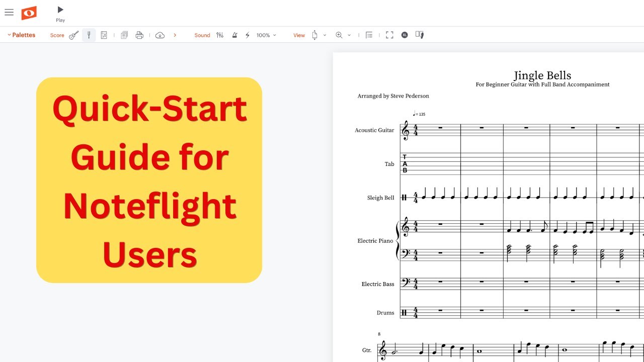This screenshot has width=644, height=362.
Task: Select the tempo marking 135
Action: pos(419,114)
